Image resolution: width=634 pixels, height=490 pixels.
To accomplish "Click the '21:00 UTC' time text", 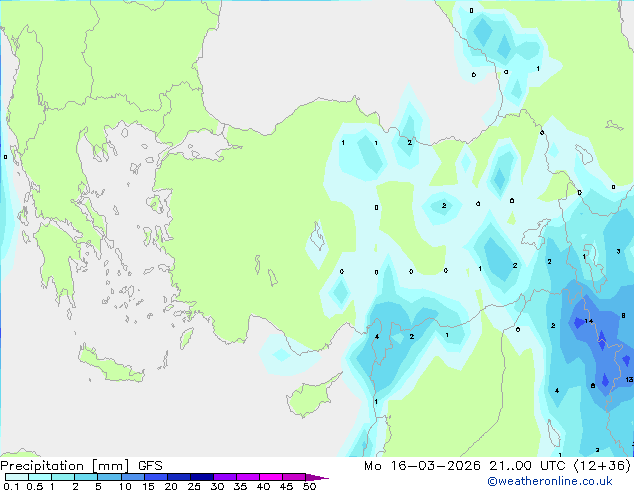I will (527, 466).
